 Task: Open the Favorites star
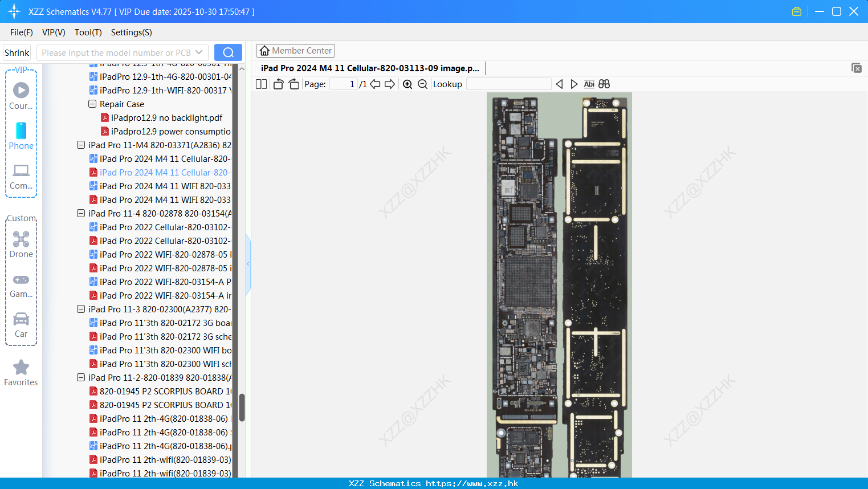(x=21, y=367)
